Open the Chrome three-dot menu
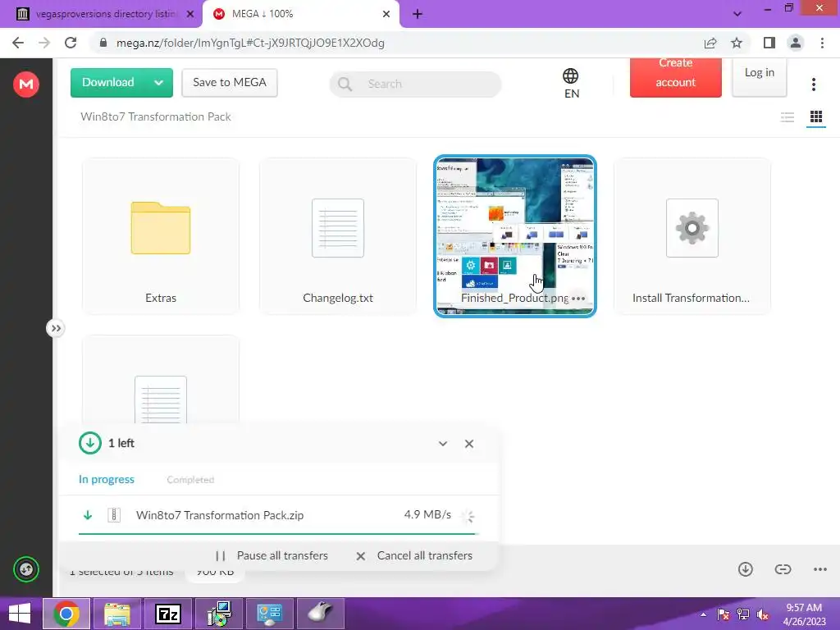This screenshot has height=630, width=840. tap(822, 43)
